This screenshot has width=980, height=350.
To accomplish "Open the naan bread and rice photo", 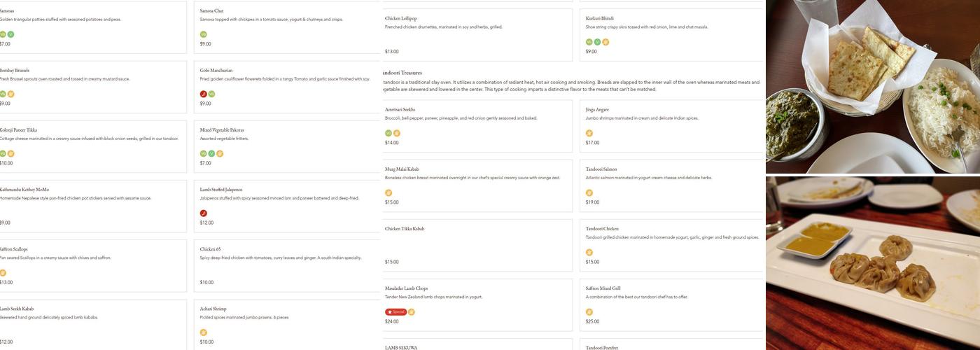I will (872, 86).
